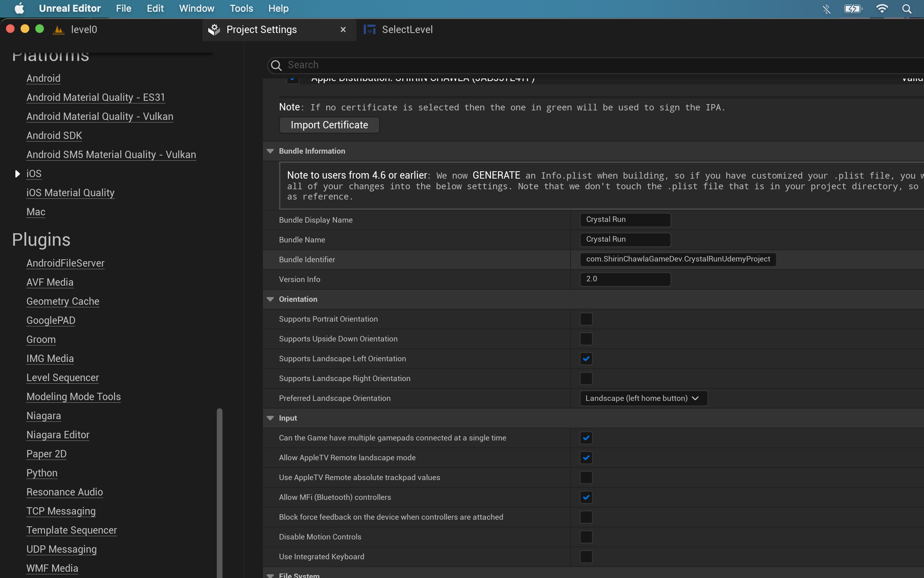Open AndroidFileServer plugin settings
924x578 pixels.
pyautogui.click(x=65, y=263)
